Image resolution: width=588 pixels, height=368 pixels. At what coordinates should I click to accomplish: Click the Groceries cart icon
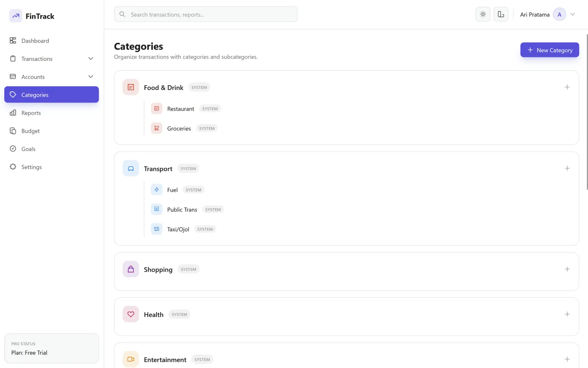tap(157, 128)
